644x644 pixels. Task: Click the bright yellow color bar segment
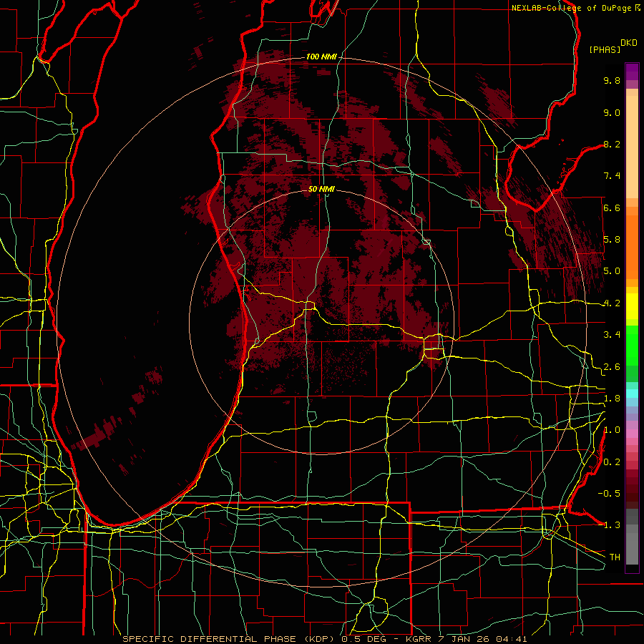click(x=632, y=306)
